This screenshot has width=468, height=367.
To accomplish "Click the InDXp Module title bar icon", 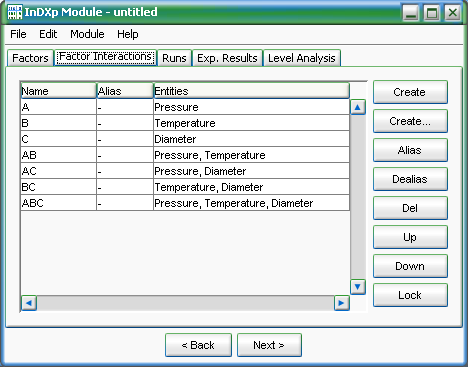I will 14,12.
